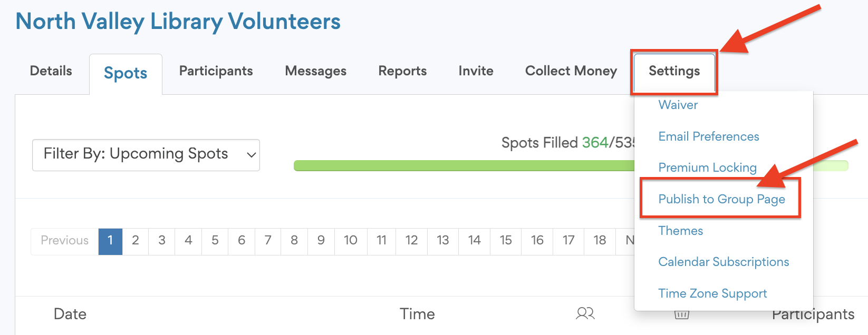Open Email Preferences menu item

pos(708,136)
